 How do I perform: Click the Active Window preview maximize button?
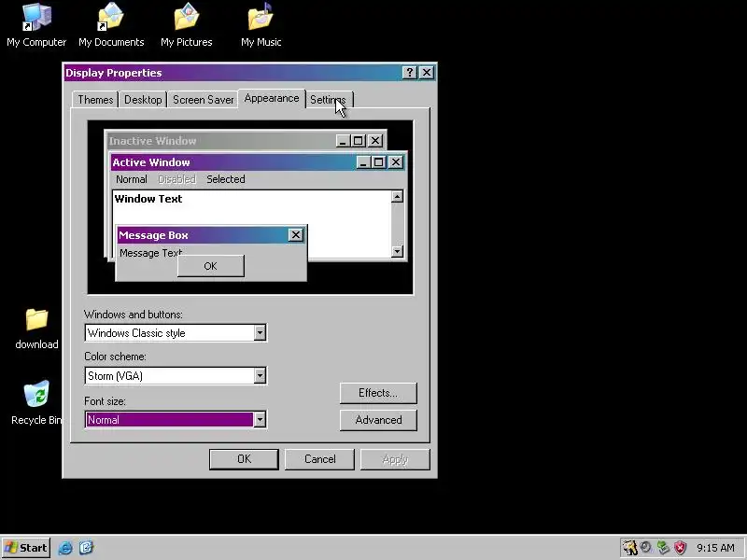[379, 162]
